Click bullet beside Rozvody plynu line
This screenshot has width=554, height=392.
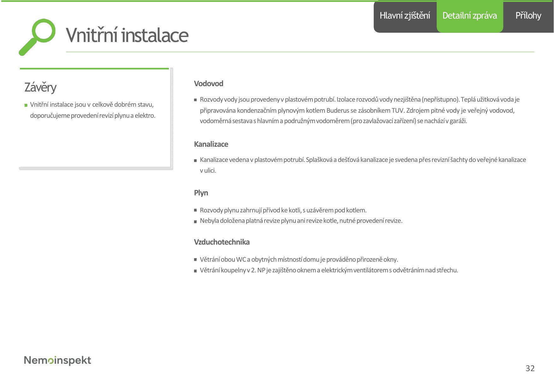pyautogui.click(x=195, y=210)
